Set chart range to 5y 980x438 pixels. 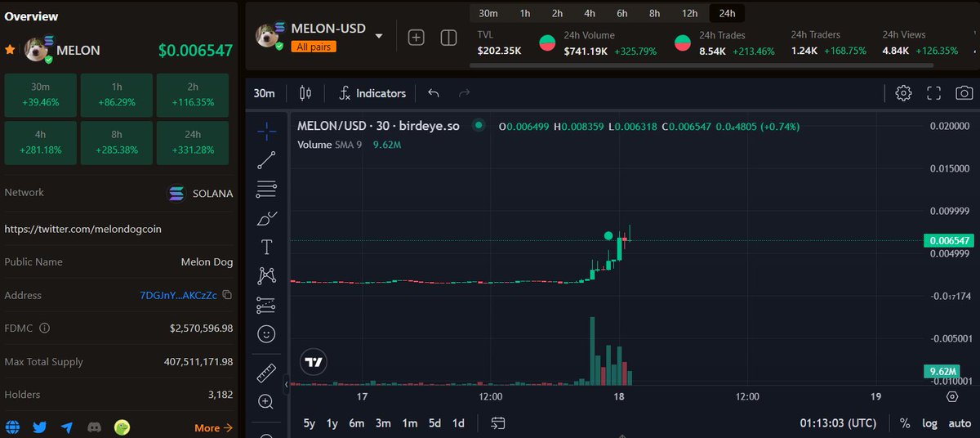tap(309, 423)
